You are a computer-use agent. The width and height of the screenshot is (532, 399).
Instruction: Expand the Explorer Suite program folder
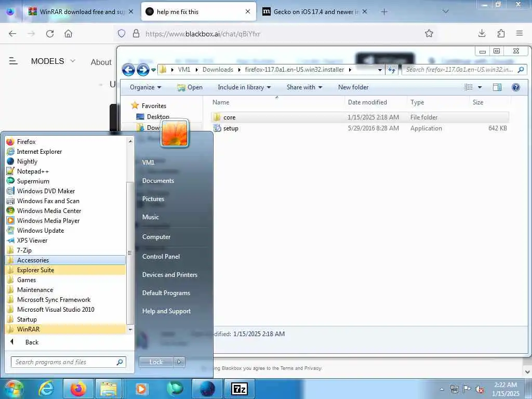click(x=65, y=270)
